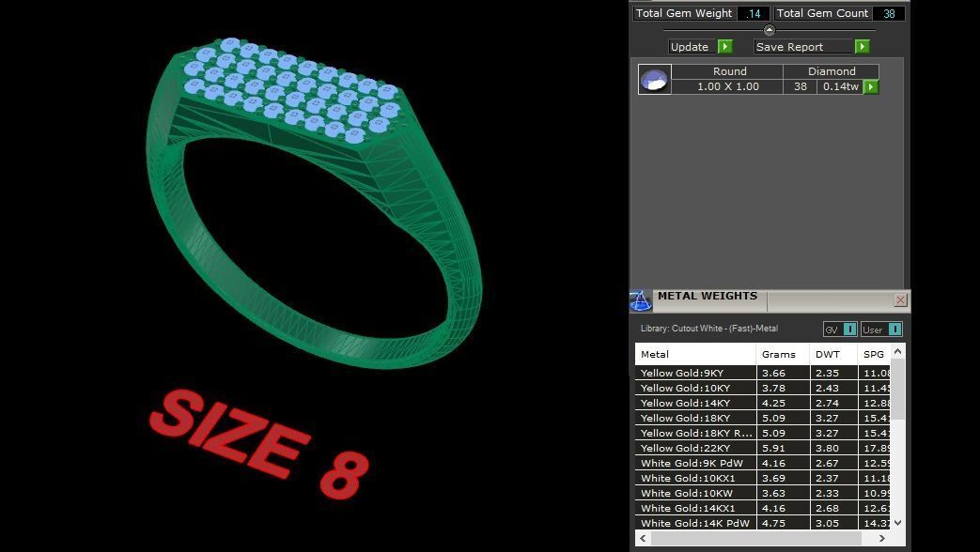Click the metal table scroll up arrow
This screenshot has height=552, width=980.
point(897,351)
